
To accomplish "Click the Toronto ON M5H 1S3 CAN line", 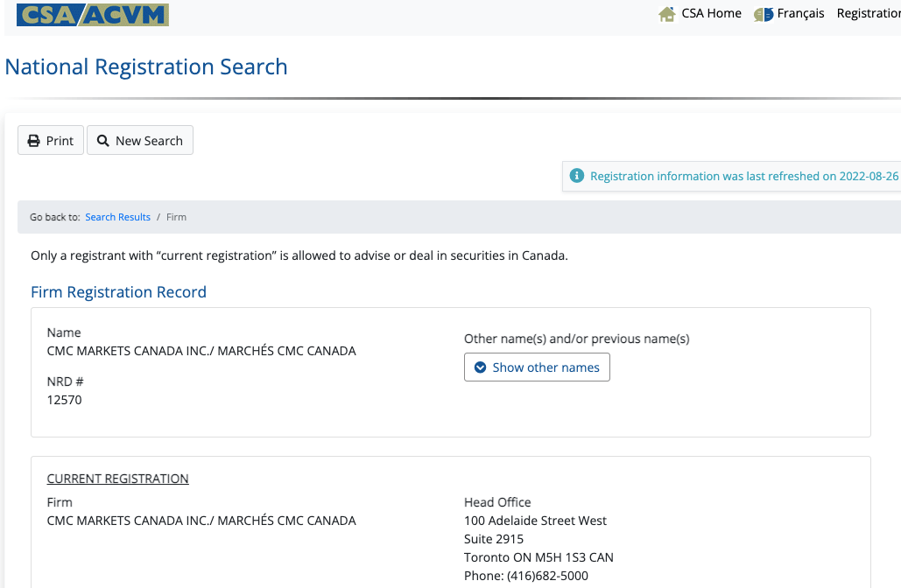I will [x=539, y=557].
